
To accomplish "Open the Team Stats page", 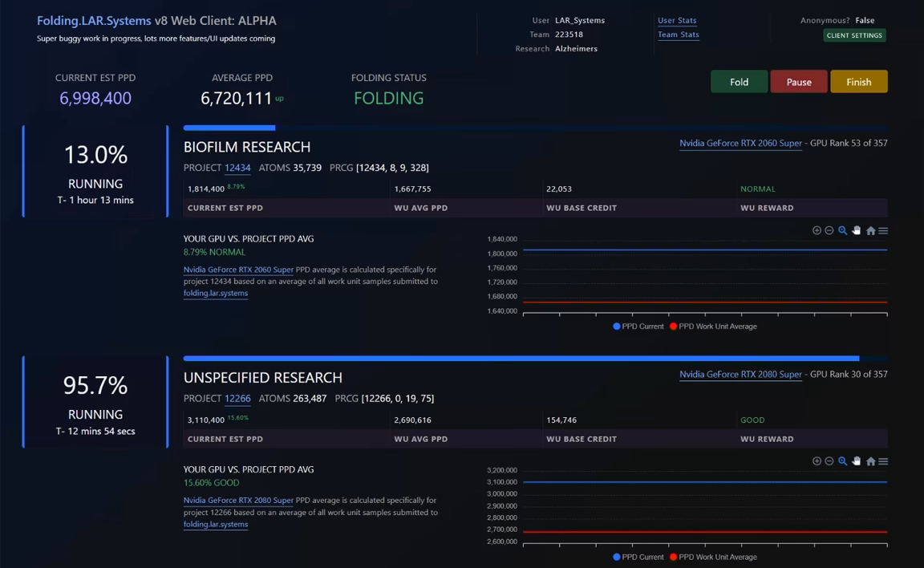I will [x=679, y=34].
